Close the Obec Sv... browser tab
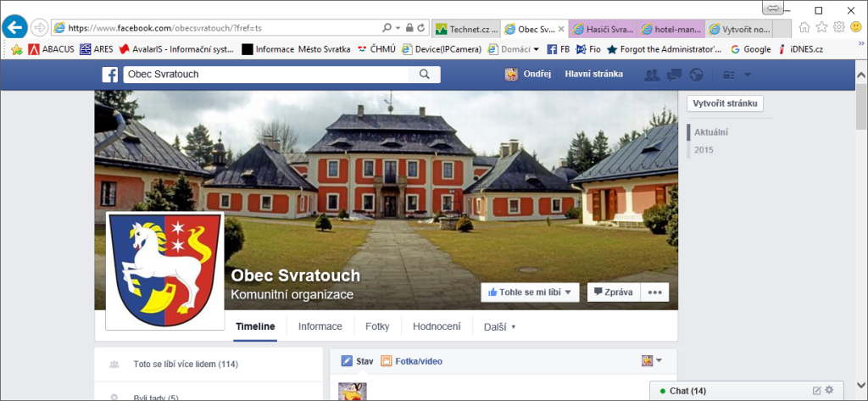Screen dimensions: 868x401 [x=561, y=29]
